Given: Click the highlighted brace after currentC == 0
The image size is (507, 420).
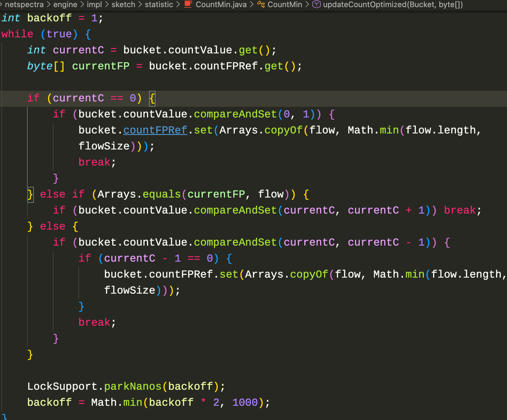Looking at the screenshot, I should tap(152, 98).
